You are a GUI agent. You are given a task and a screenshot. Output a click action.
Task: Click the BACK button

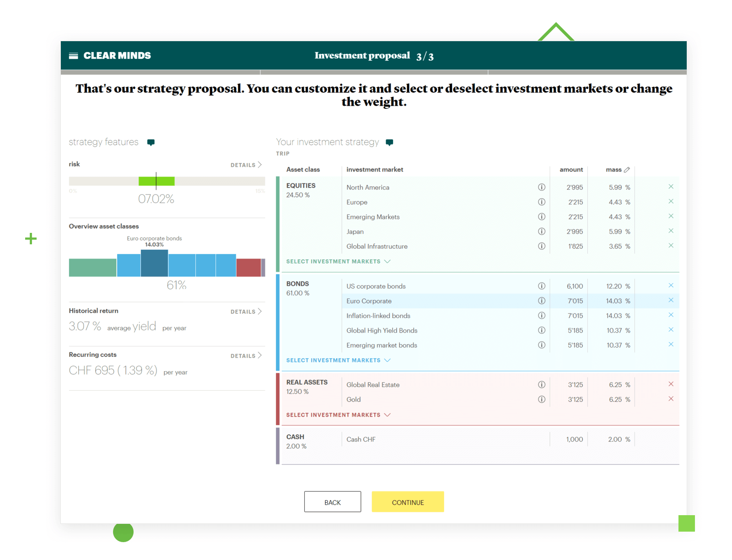333,501
